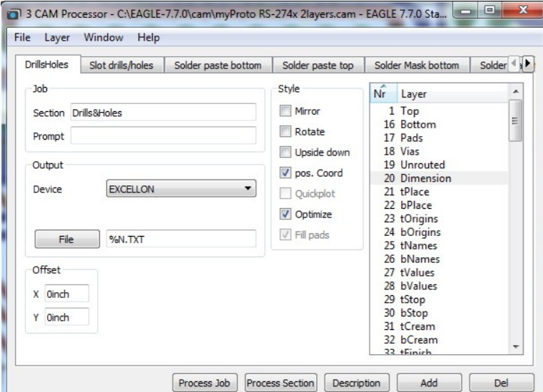Switch to the Solder paste top tab
Image resolution: width=543 pixels, height=392 pixels.
coord(318,66)
